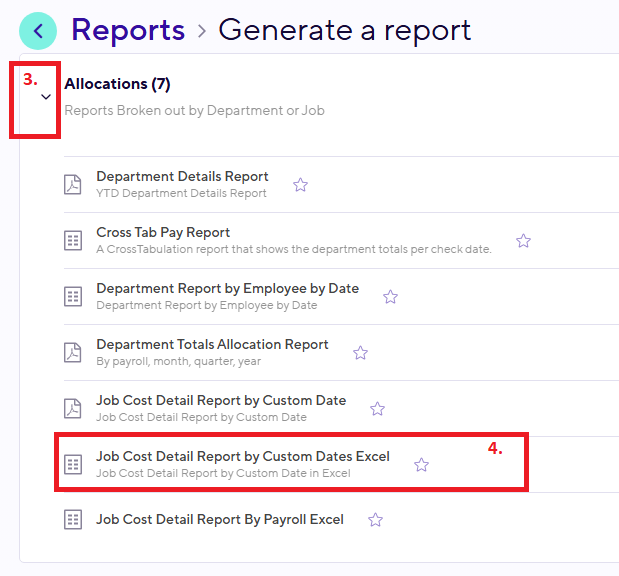
Task: Favorite the Department Details Report star
Action: [x=300, y=185]
